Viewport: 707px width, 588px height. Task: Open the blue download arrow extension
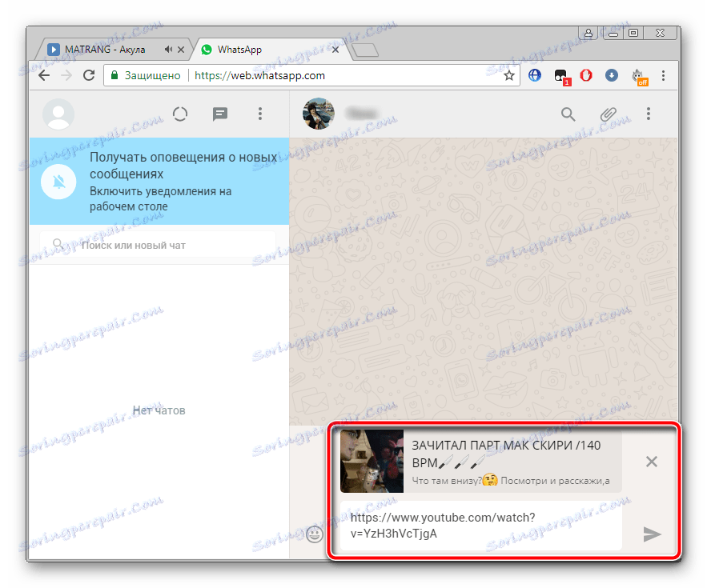612,75
